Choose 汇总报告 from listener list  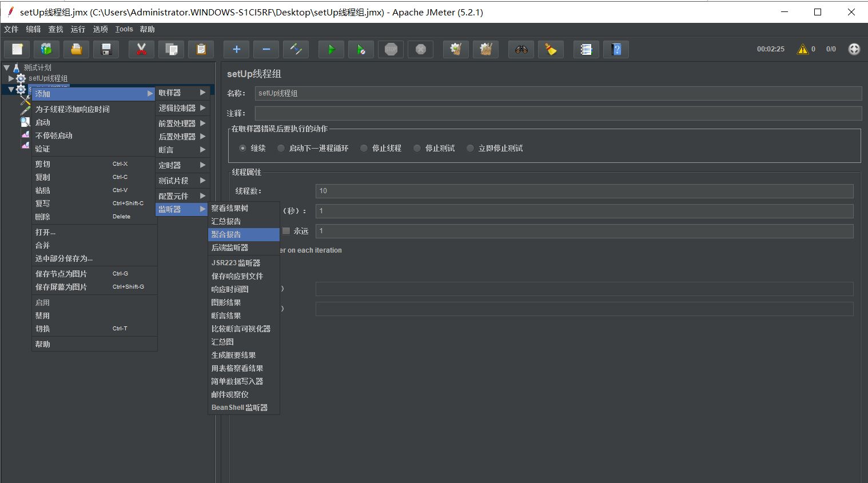pos(244,221)
